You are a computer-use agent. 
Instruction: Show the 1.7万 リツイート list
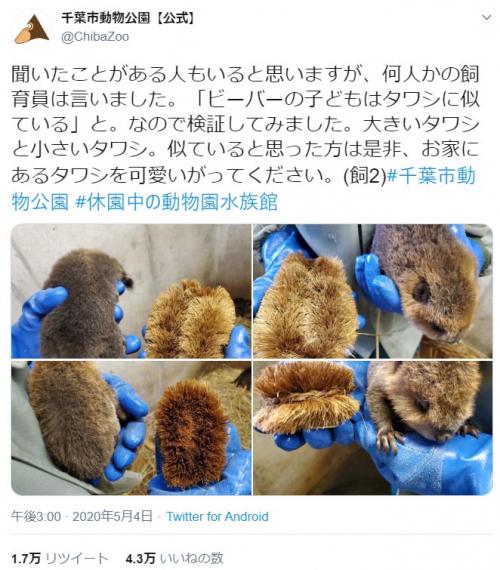pyautogui.click(x=60, y=558)
